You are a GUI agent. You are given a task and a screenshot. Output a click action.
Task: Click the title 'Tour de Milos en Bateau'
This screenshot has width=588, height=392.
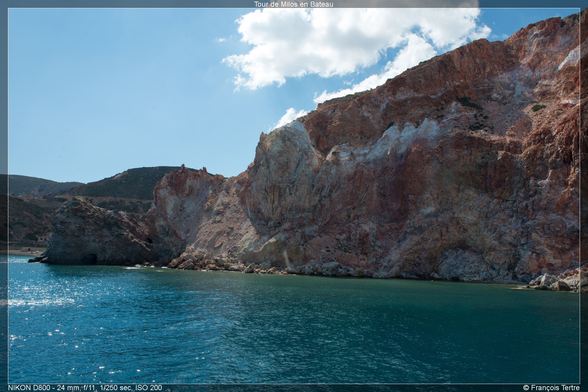293,4
